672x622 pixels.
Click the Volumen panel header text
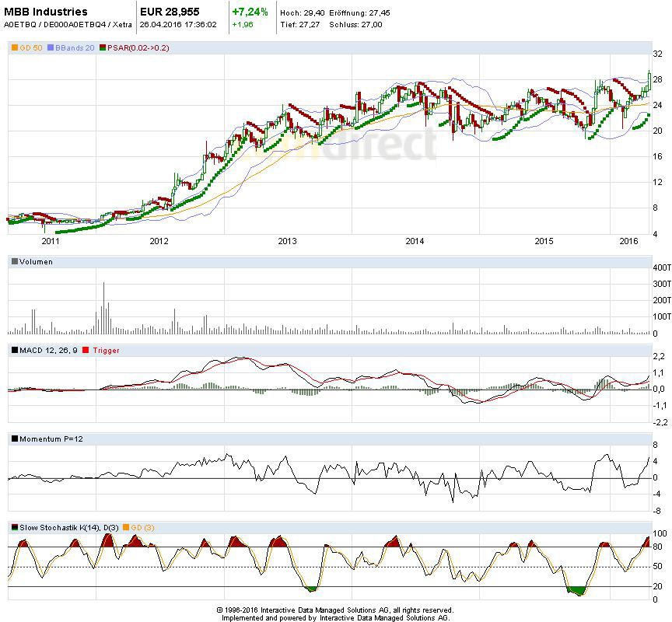(x=36, y=262)
